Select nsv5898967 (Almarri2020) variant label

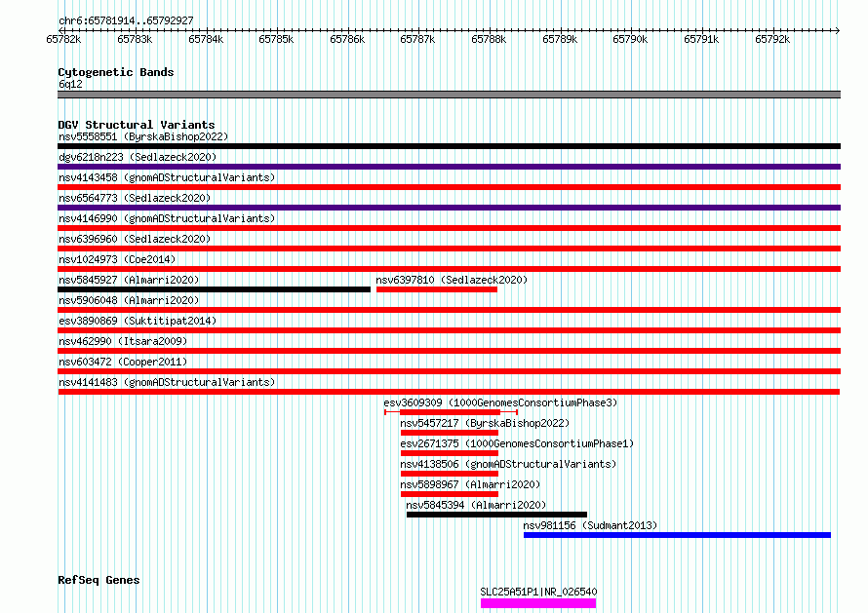(x=470, y=484)
